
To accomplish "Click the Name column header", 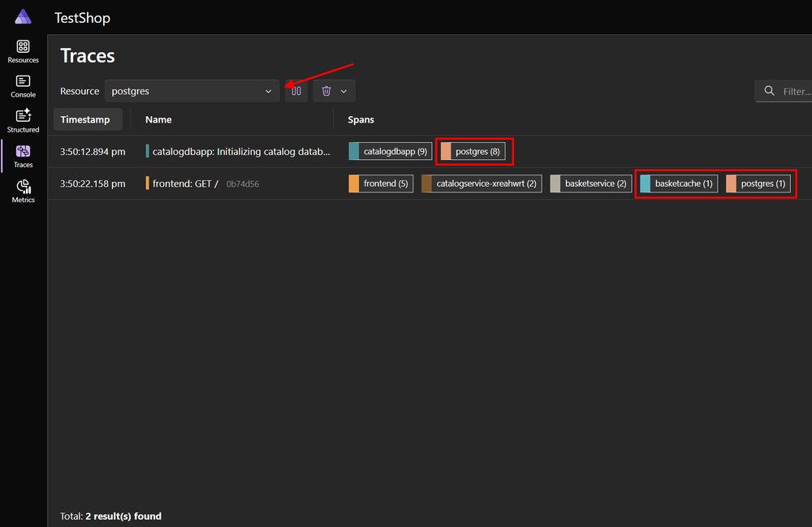I will tap(158, 119).
